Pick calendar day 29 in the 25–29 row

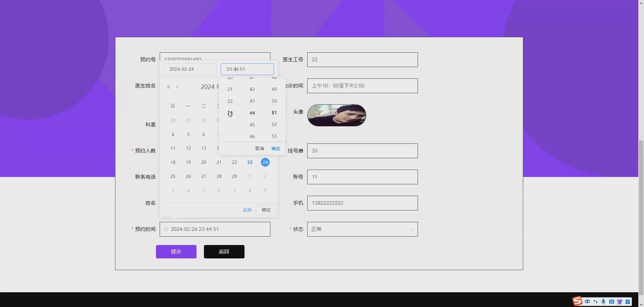point(234,176)
